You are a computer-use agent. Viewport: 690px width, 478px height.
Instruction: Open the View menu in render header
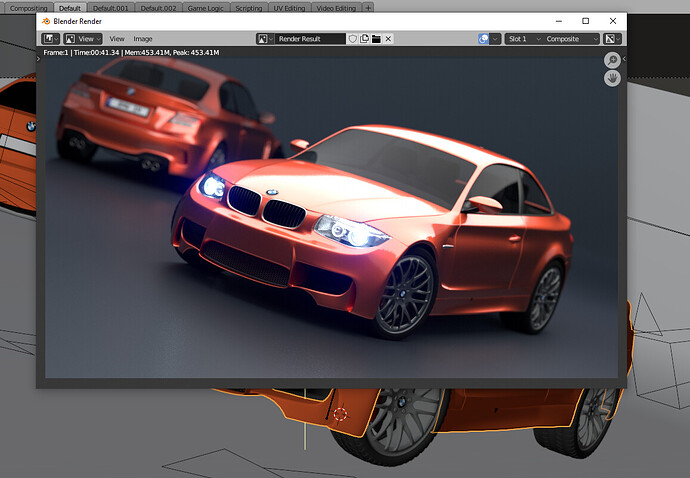click(x=117, y=39)
